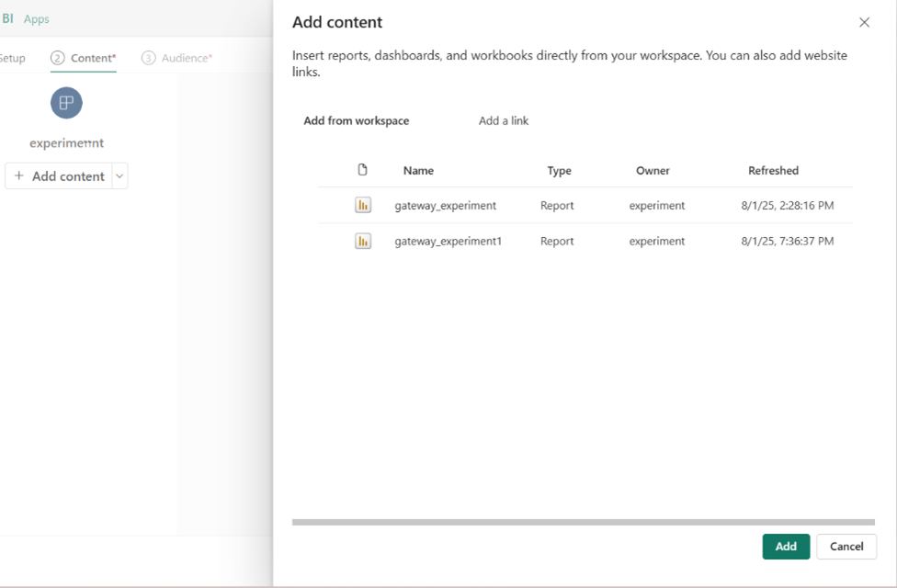
Task: Expand the Add content dropdown arrow
Action: 119,176
